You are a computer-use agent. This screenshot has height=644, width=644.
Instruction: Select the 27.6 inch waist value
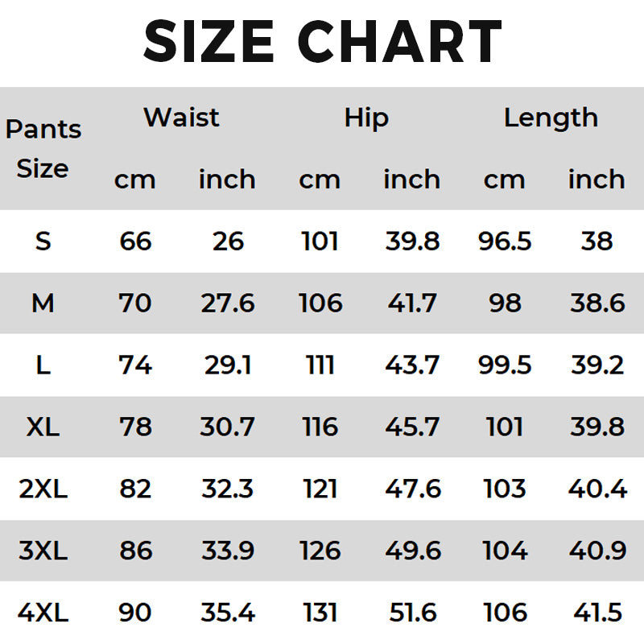click(228, 303)
